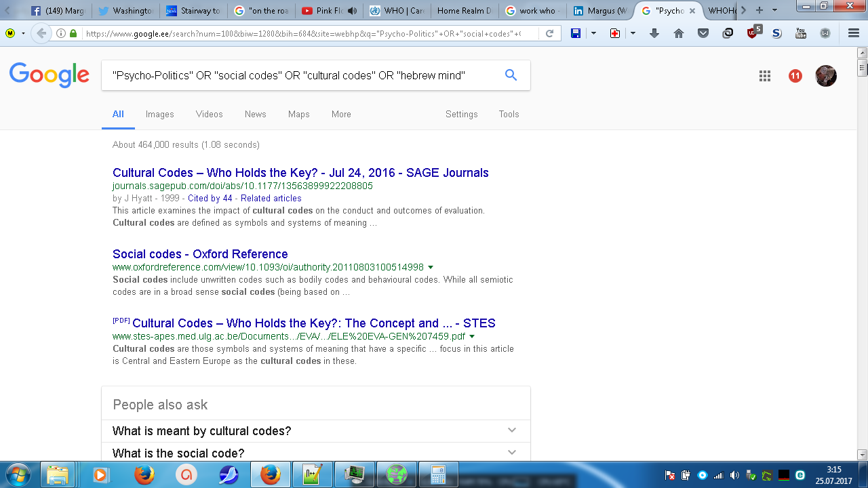The height and width of the screenshot is (488, 868).
Task: Click the page vertical scrollbar thumb
Action: [x=863, y=67]
